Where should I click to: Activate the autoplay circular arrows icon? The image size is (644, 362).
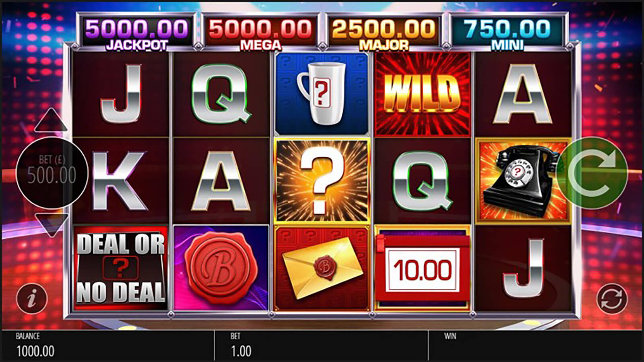tap(611, 299)
